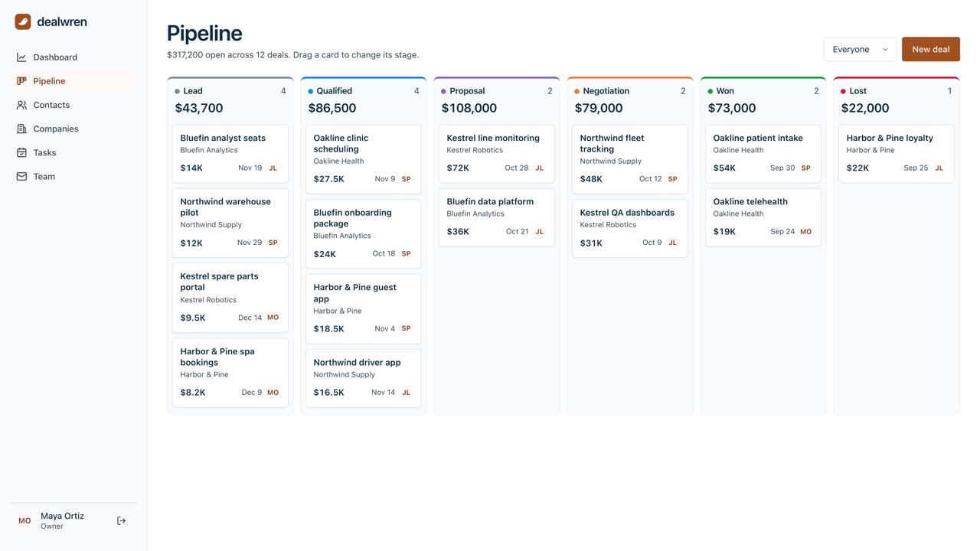Image resolution: width=980 pixels, height=551 pixels.
Task: Click the Harbor & Pine guest app title
Action: pos(354,293)
